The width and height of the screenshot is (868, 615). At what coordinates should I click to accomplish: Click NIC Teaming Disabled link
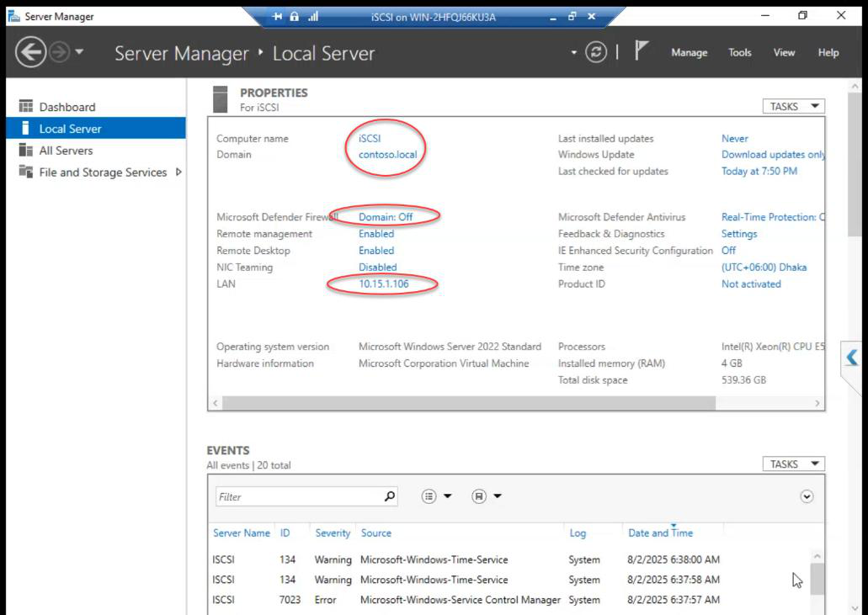click(377, 268)
